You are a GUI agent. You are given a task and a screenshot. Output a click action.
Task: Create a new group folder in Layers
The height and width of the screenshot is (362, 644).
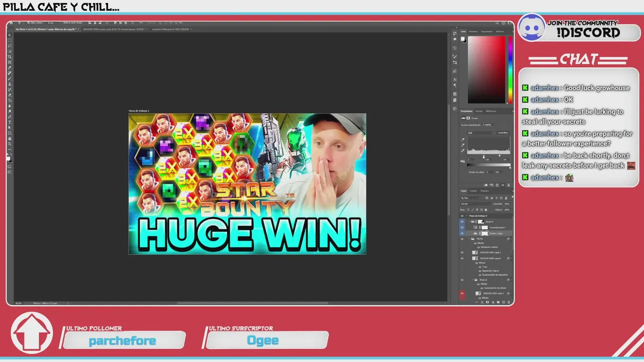coord(498,302)
